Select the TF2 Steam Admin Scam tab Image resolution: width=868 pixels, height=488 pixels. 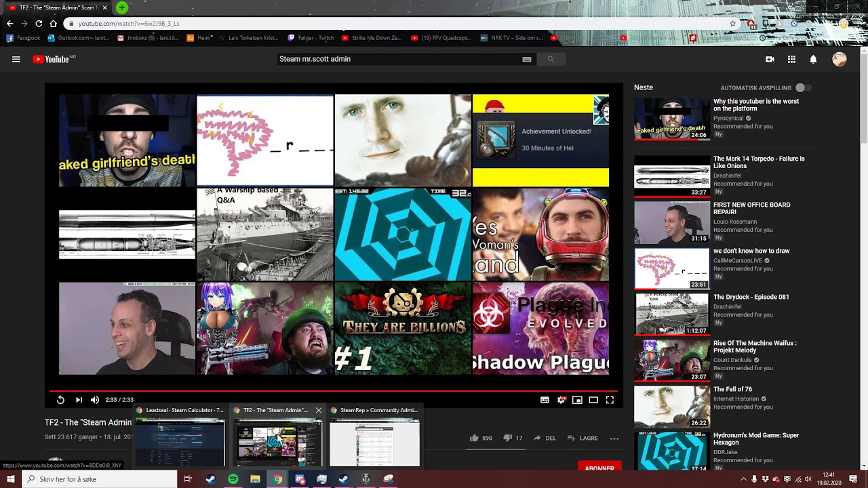pyautogui.click(x=57, y=7)
